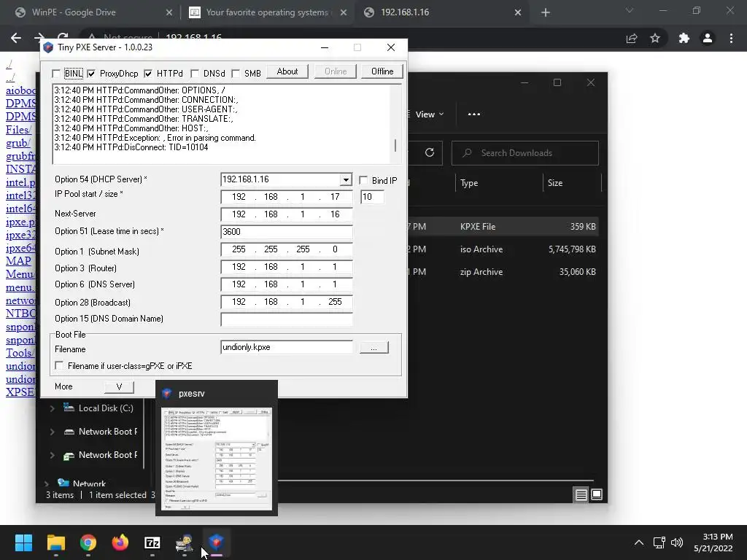Click the volume icon in system tray
The image size is (747, 560).
click(676, 542)
